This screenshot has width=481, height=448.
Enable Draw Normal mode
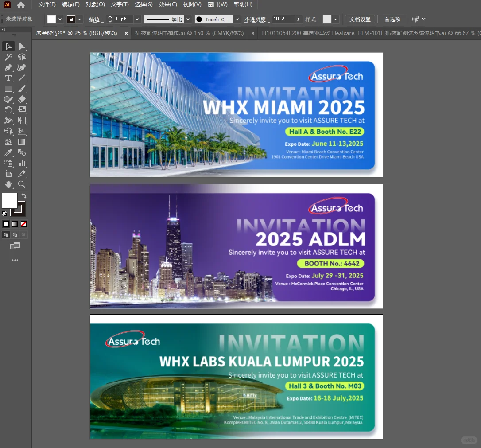6,235
